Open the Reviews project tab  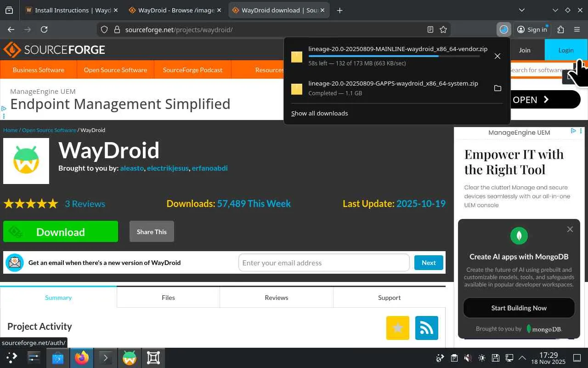point(277,297)
